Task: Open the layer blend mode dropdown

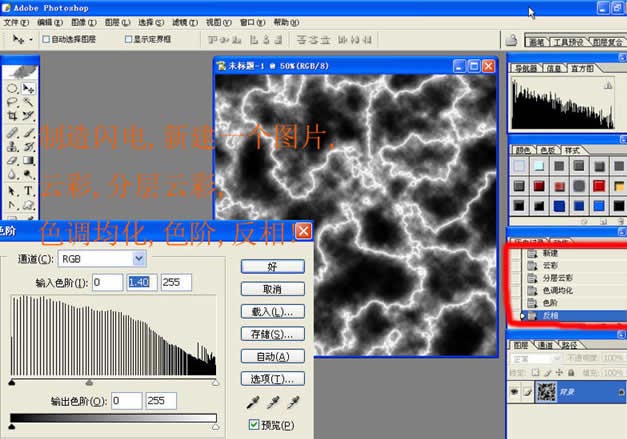Action: pyautogui.click(x=556, y=359)
